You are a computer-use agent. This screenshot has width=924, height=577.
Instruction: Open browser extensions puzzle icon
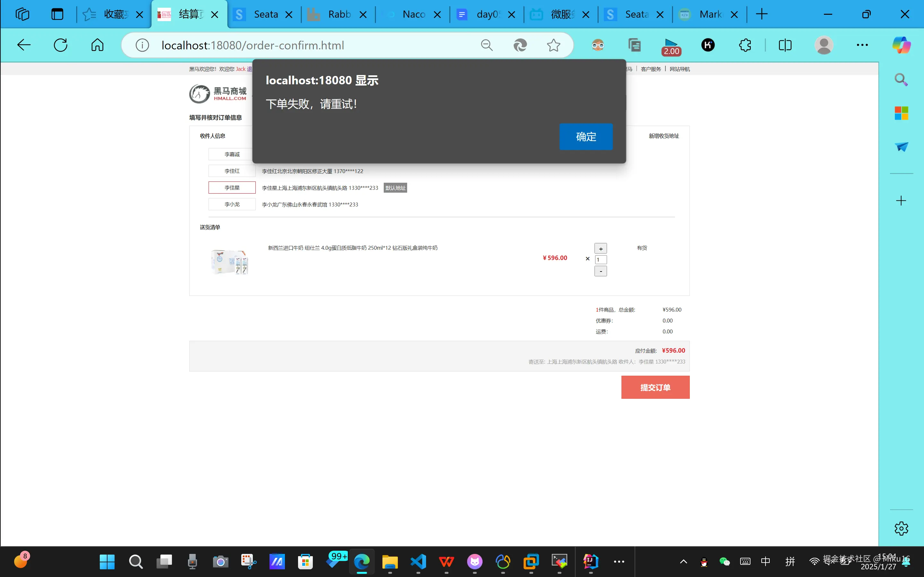tap(745, 45)
